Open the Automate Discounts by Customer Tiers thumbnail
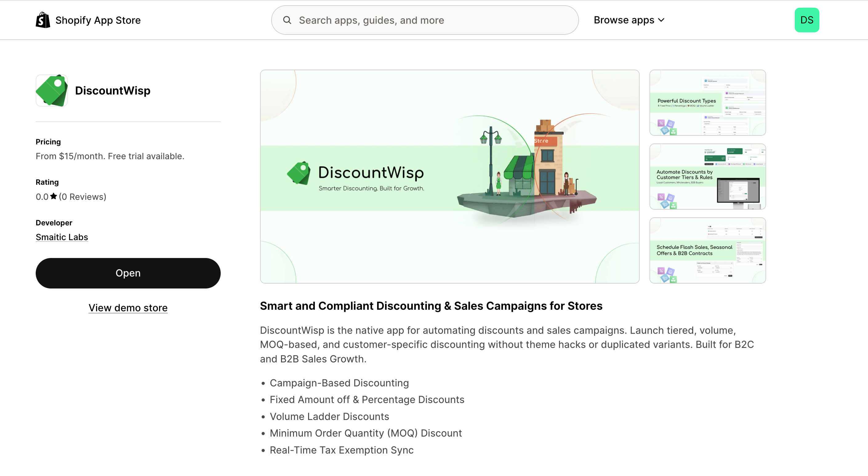This screenshot has width=868, height=476. point(707,177)
